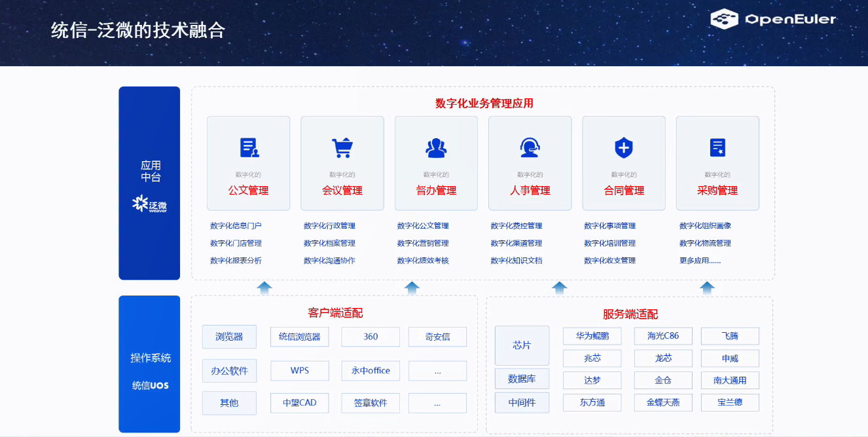Click the shopping cart icon above 会议管理

[342, 148]
